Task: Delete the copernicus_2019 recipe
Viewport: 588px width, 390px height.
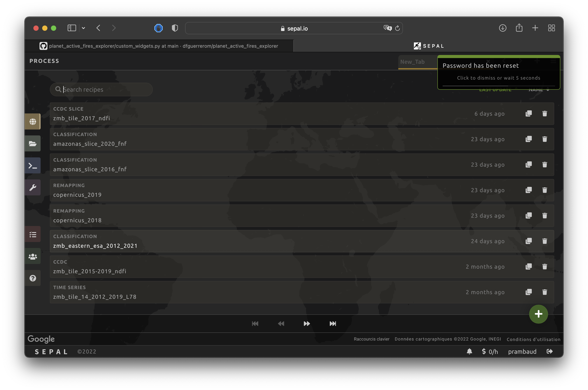Action: [545, 190]
